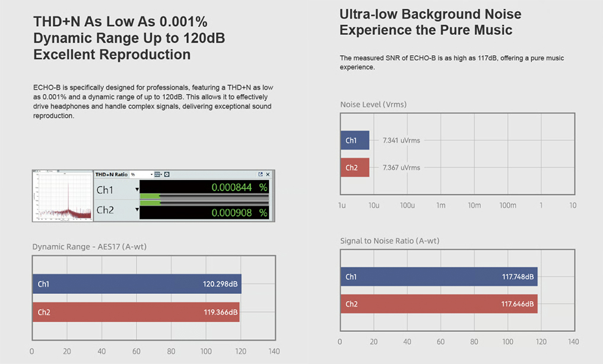Close the THD+N Ratio meter panel
The width and height of the screenshot is (603, 364).
pos(268,174)
